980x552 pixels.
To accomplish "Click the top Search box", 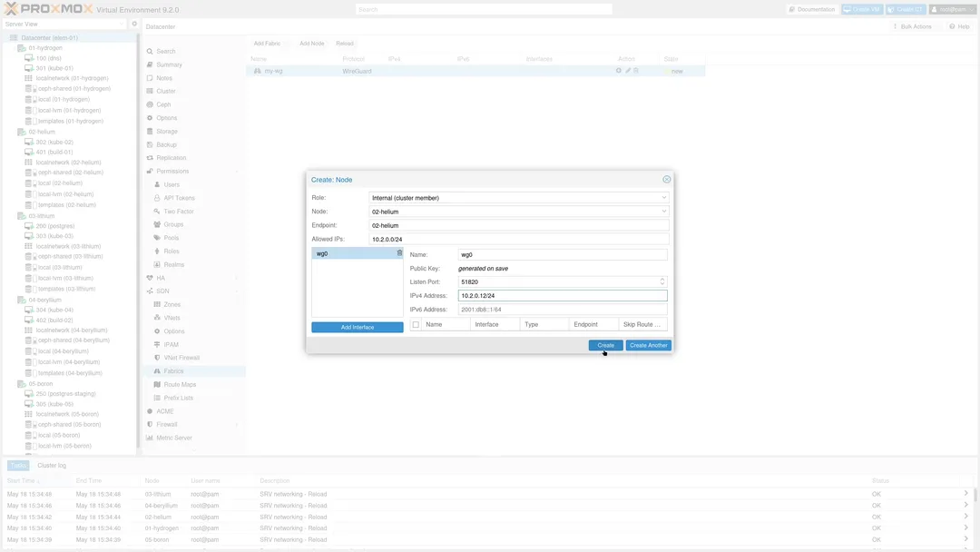I will 485,9.
